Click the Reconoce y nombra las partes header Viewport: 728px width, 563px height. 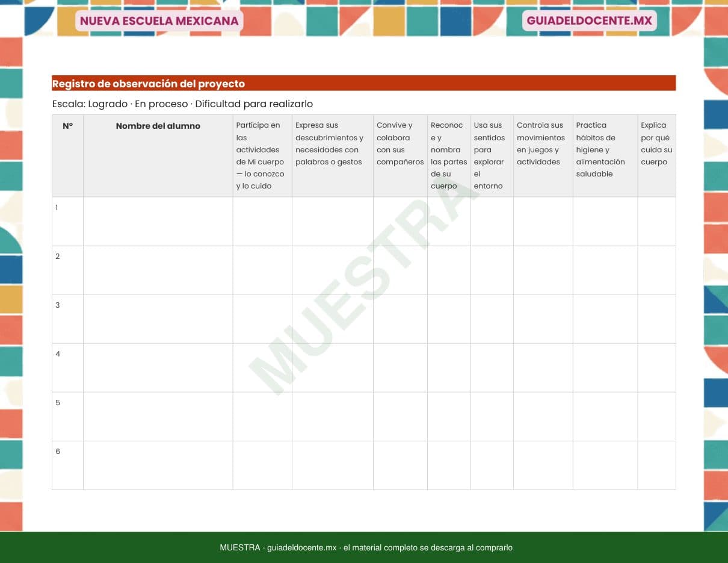pyautogui.click(x=449, y=155)
